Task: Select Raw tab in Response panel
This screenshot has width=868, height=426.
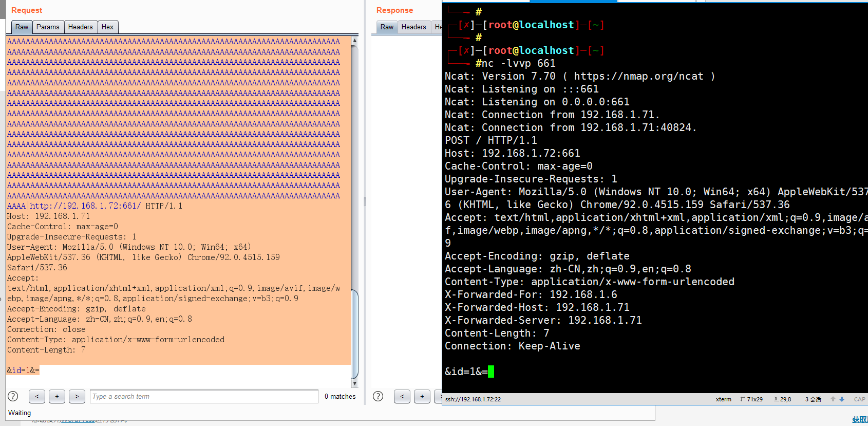Action: pyautogui.click(x=387, y=27)
